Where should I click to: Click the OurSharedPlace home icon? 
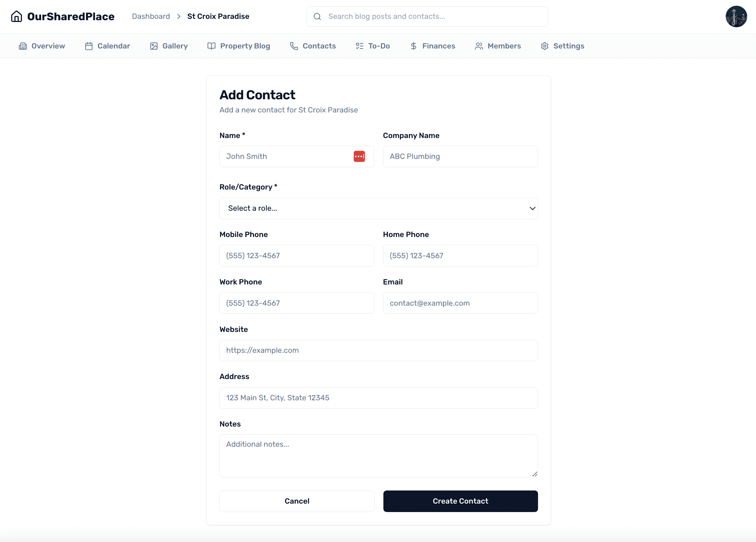point(17,16)
